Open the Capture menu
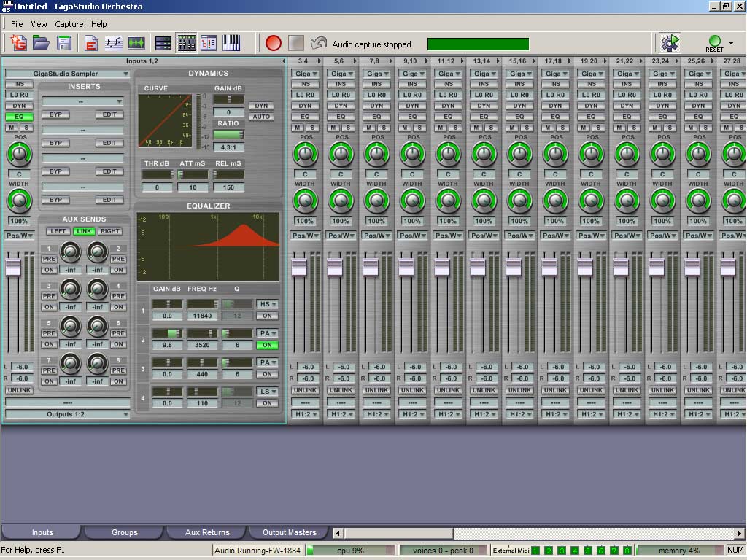The height and width of the screenshot is (560, 747). (x=69, y=23)
